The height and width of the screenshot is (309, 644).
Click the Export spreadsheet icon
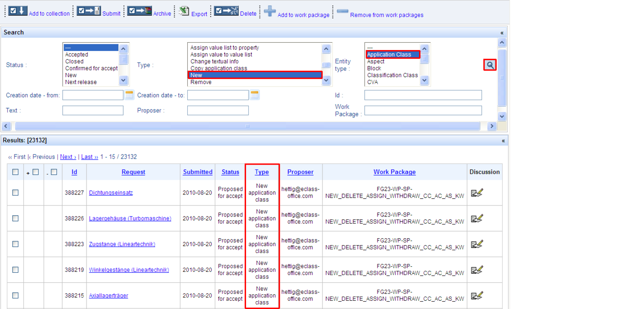tap(184, 11)
